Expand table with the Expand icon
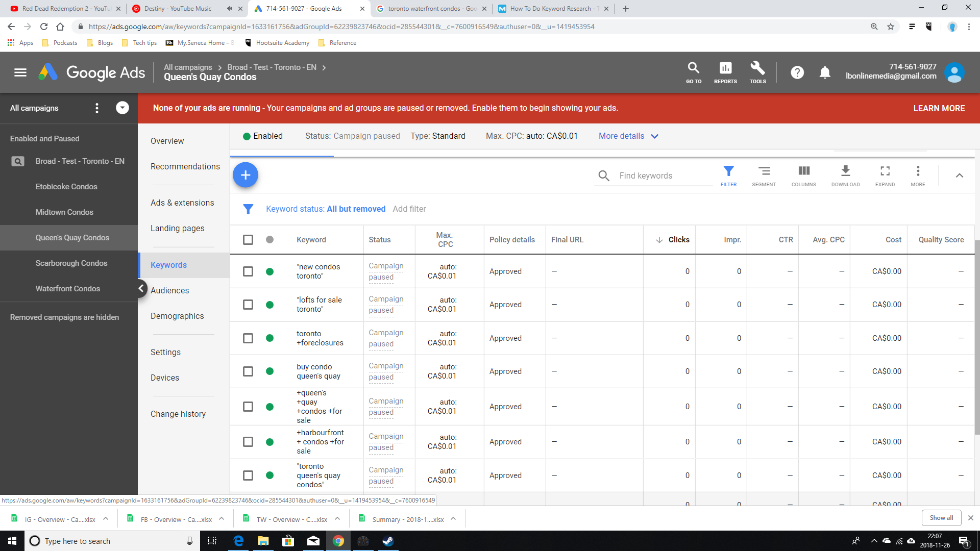 coord(885,175)
